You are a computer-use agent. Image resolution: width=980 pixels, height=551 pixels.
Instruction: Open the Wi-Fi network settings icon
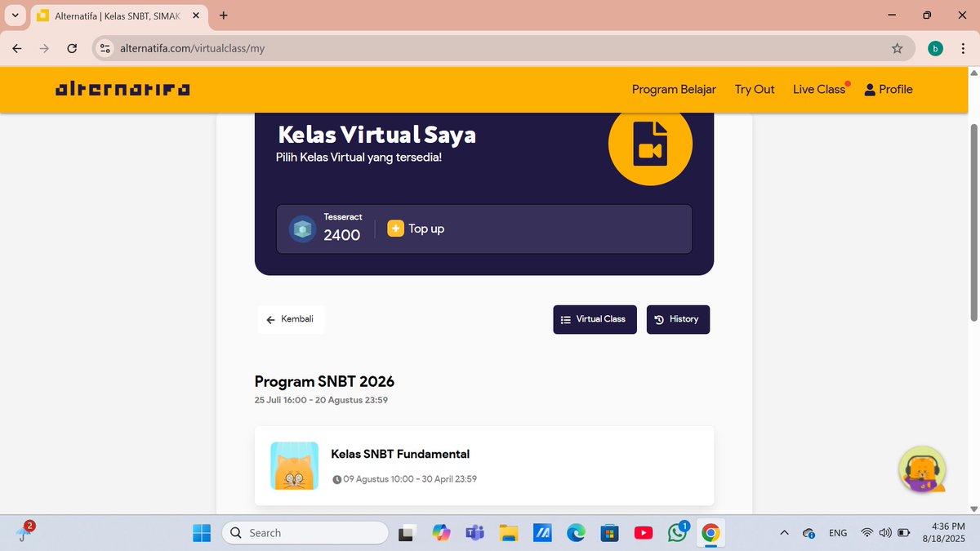coord(866,533)
